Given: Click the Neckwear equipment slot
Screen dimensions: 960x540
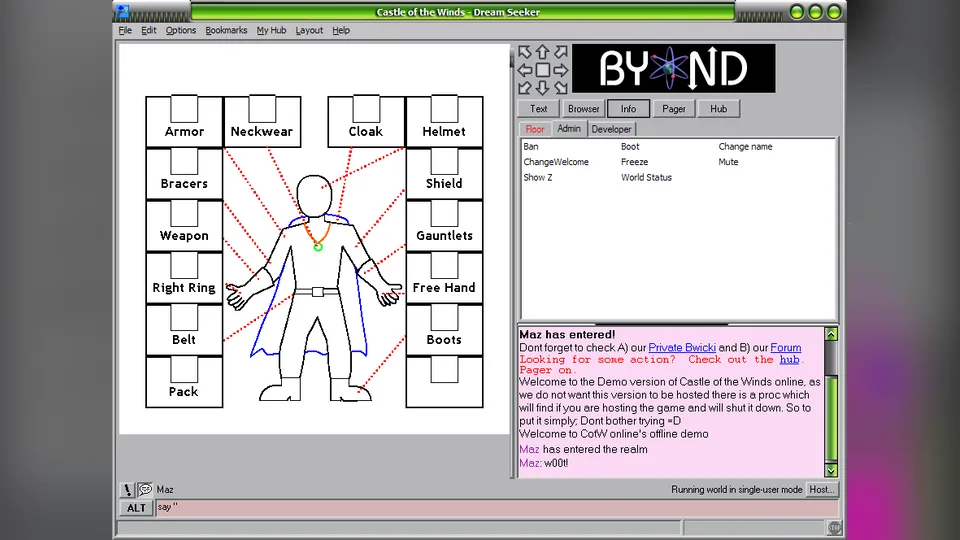Looking at the screenshot, I should (x=262, y=121).
